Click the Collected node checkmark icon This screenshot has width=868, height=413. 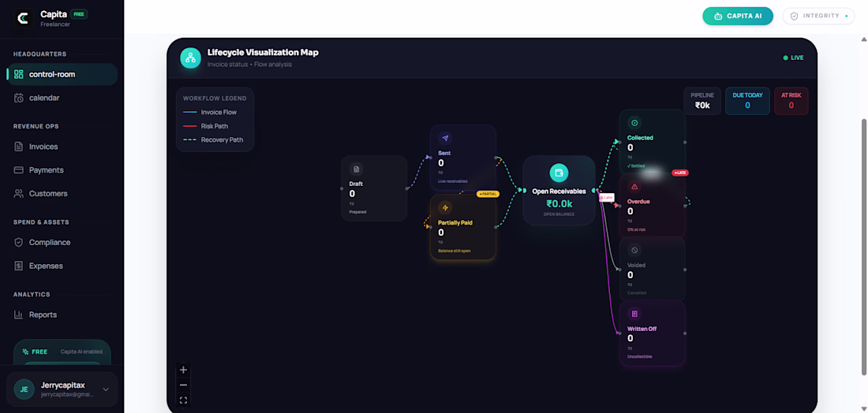634,123
